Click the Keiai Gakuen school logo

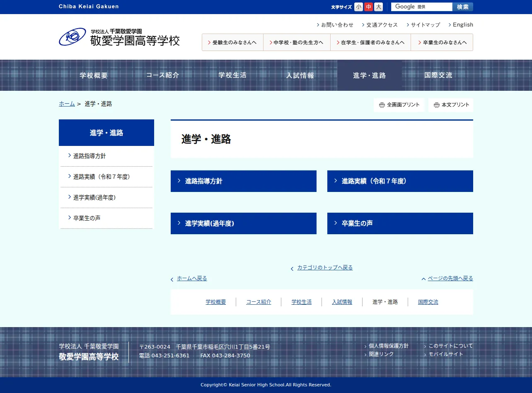119,37
